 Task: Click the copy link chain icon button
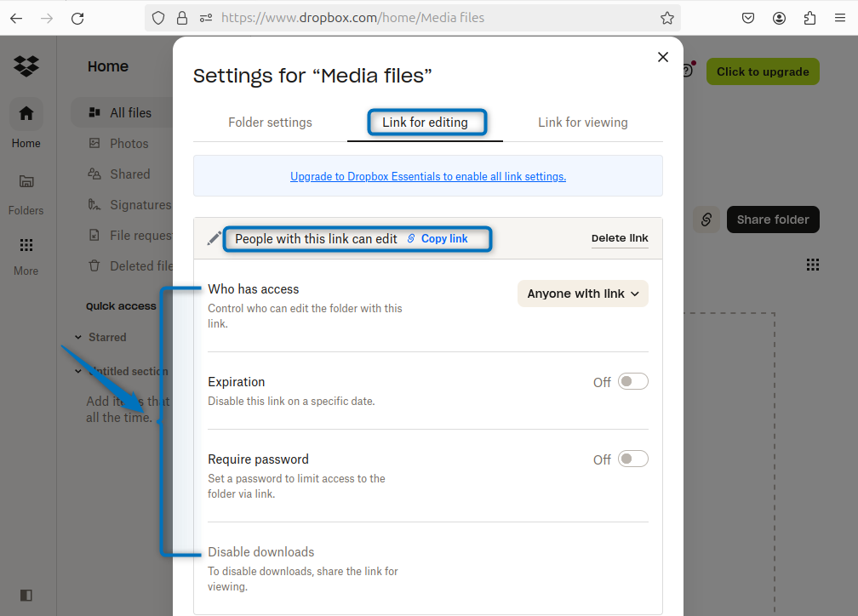click(706, 220)
